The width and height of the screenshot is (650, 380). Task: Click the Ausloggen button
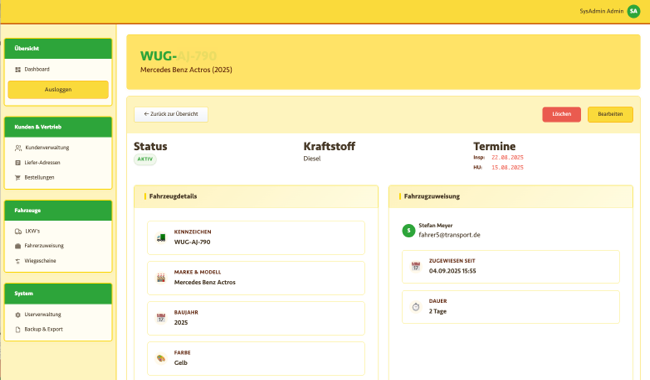coord(58,90)
